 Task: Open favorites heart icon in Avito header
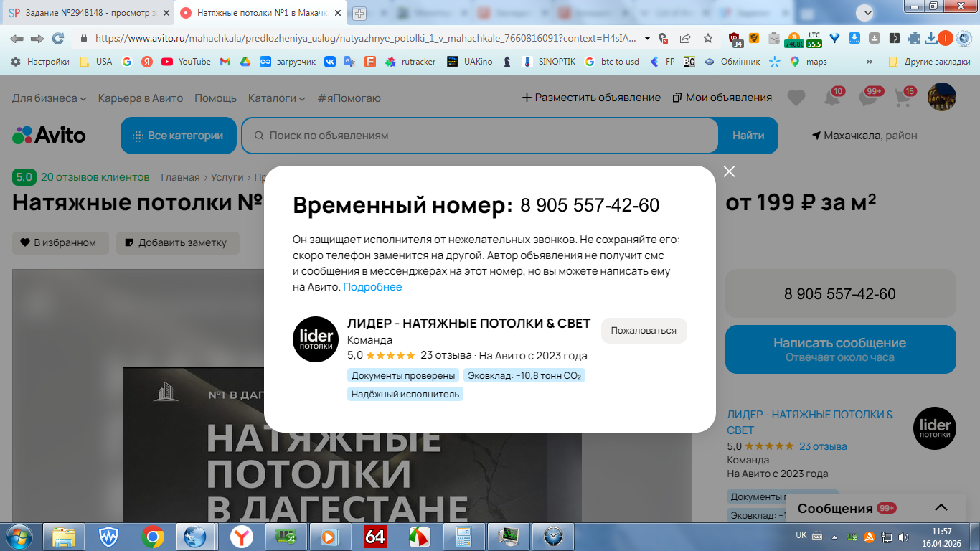coord(796,98)
